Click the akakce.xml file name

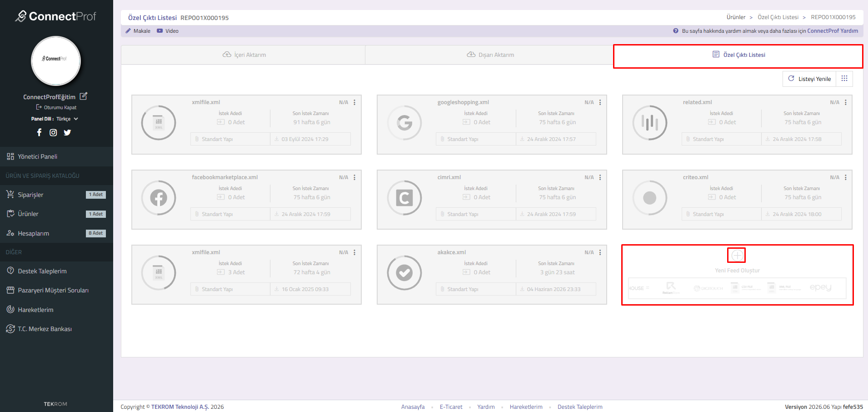click(x=451, y=252)
